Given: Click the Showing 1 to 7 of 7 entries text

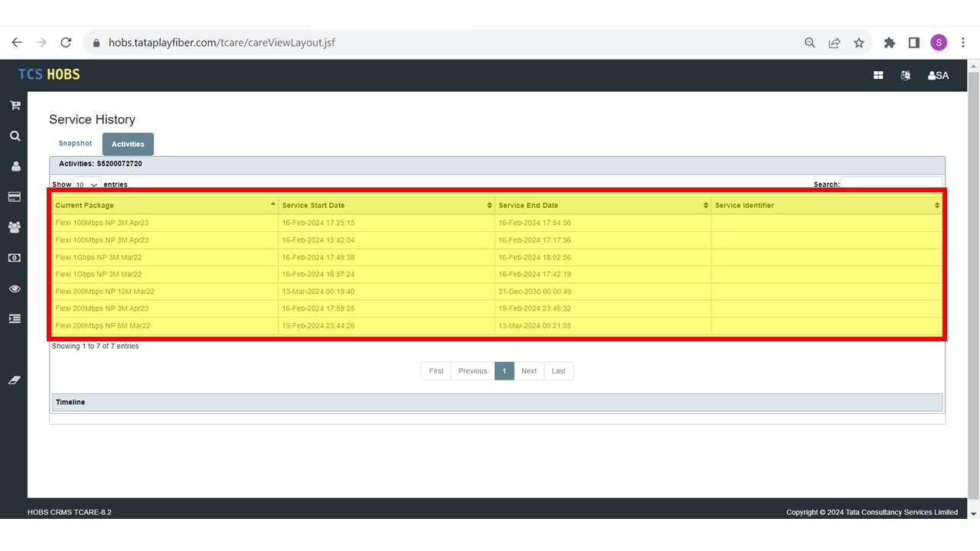Looking at the screenshot, I should [x=95, y=347].
